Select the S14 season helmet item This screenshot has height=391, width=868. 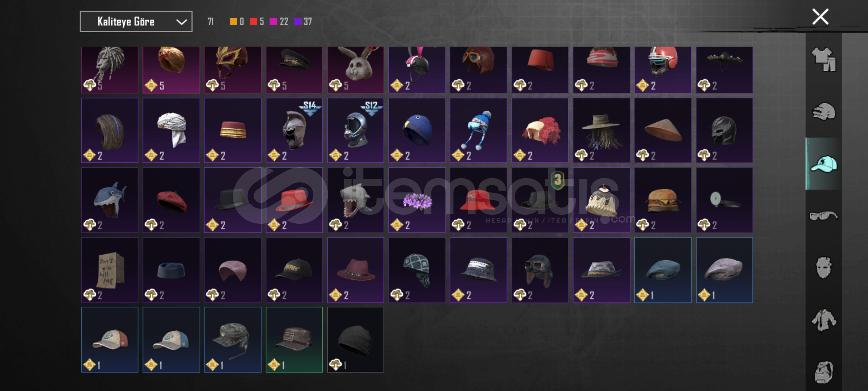pyautogui.click(x=294, y=130)
